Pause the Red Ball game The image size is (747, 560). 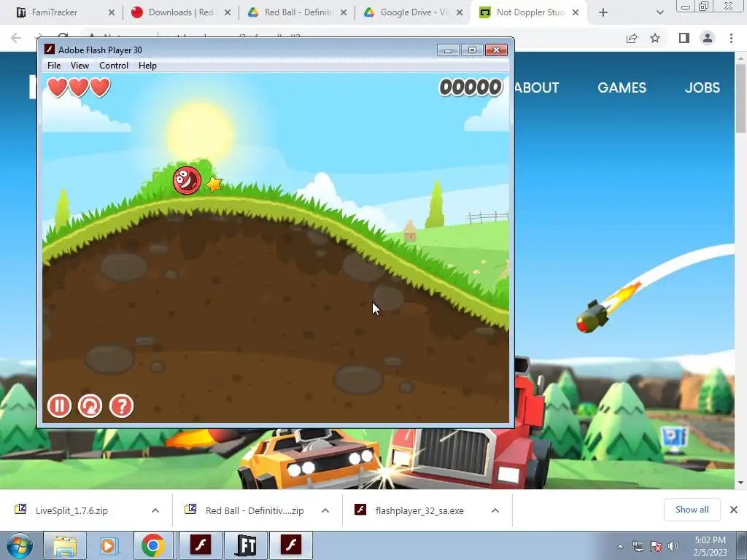coord(59,406)
